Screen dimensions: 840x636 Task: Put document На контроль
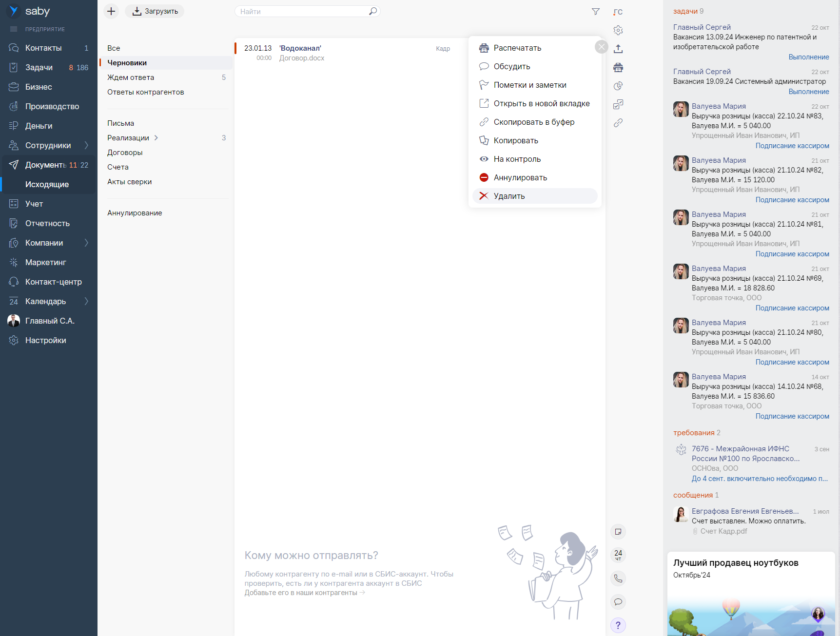(517, 159)
